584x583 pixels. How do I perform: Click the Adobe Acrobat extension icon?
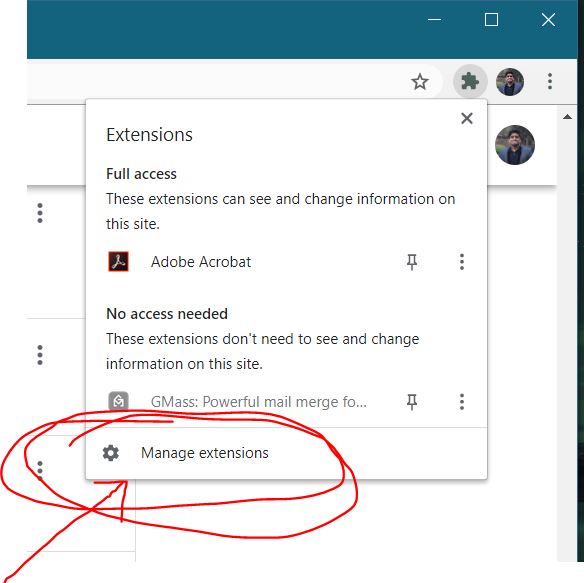coord(118,262)
